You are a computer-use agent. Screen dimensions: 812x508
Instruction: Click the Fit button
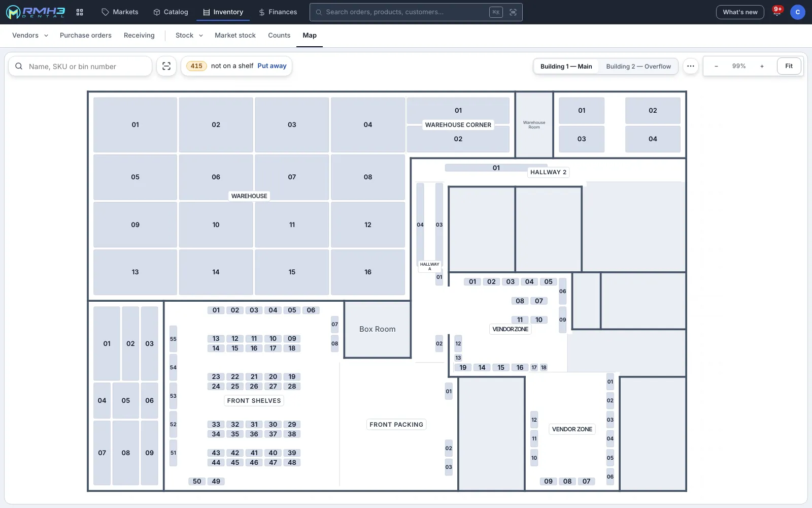[789, 66]
